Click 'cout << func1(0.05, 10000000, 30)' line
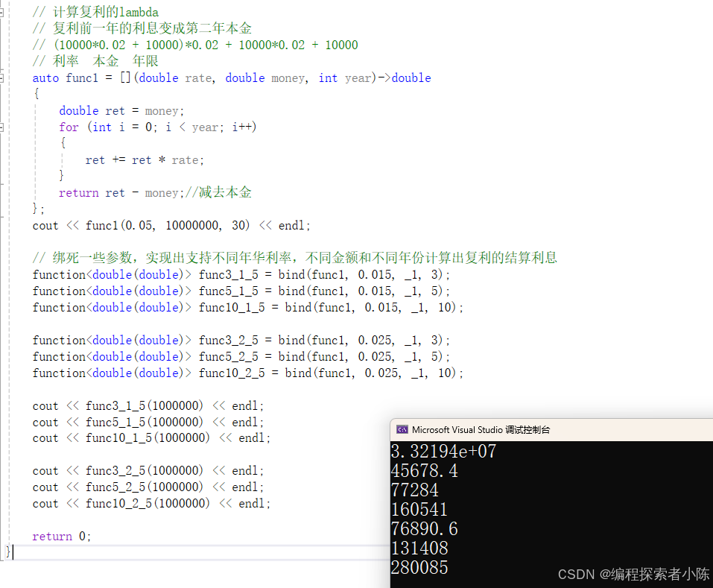Viewport: 713px width, 588px height. pos(171,226)
